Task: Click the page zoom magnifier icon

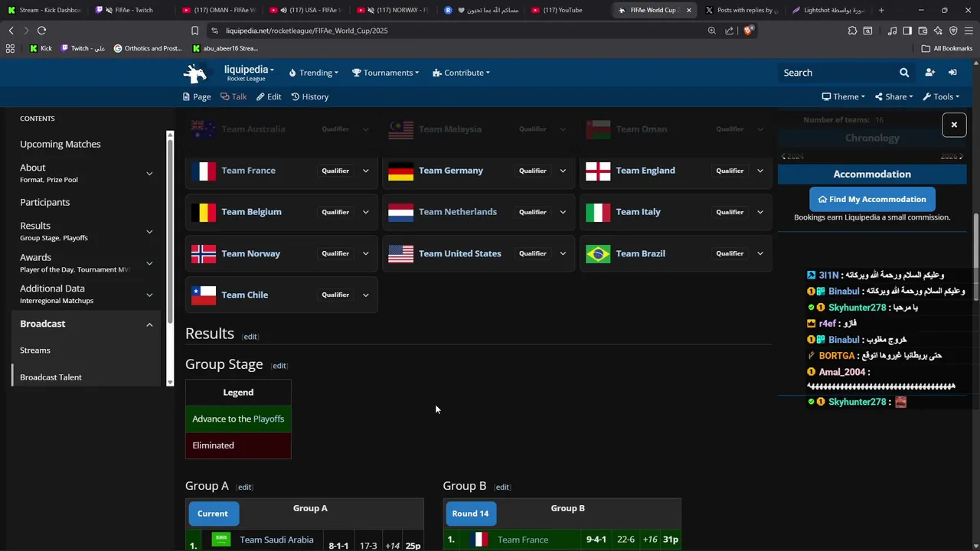Action: (712, 31)
